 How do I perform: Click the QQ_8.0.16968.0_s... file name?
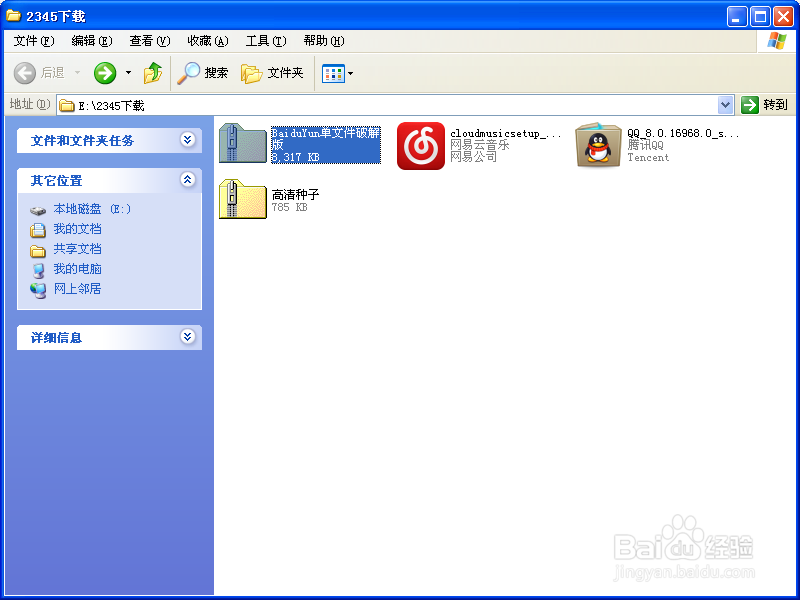683,134
